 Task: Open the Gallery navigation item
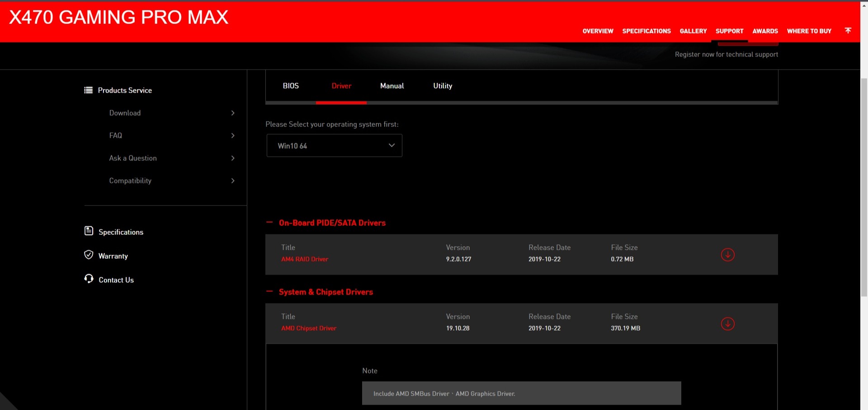(693, 31)
